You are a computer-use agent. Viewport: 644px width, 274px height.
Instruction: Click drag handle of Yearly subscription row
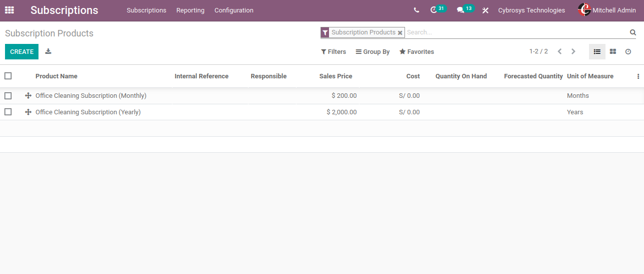coord(28,112)
